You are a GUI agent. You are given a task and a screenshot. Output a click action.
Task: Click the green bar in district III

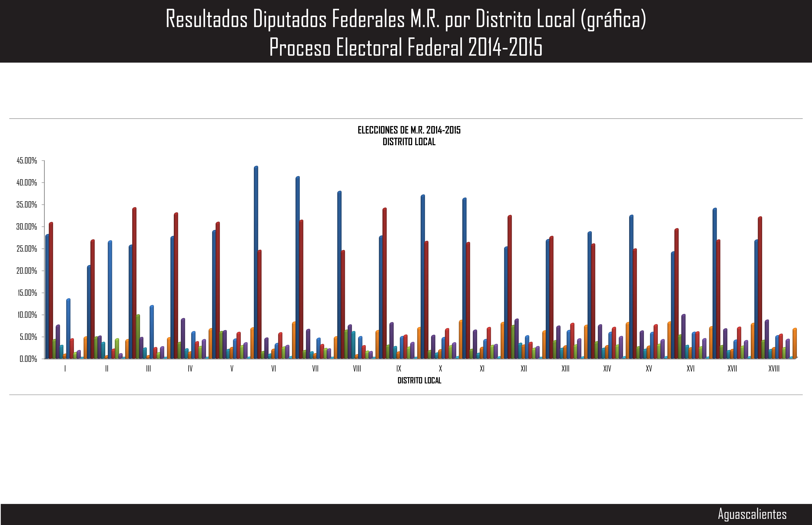click(x=138, y=336)
